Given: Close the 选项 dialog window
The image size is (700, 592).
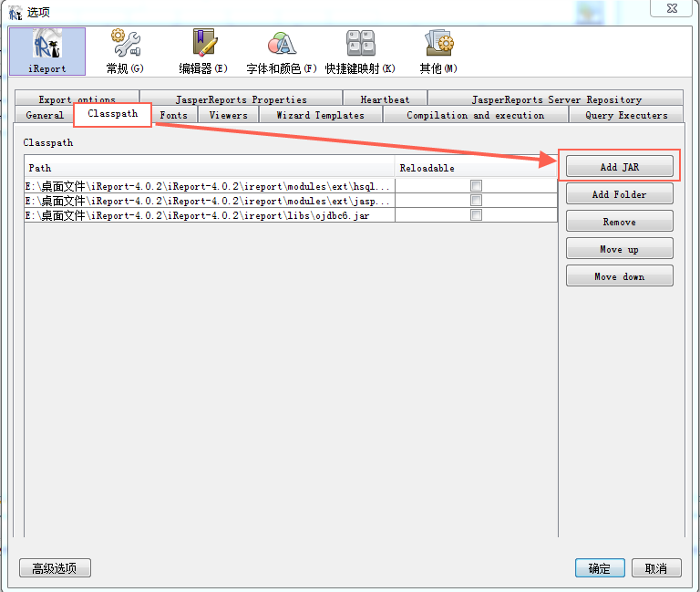Looking at the screenshot, I should pyautogui.click(x=672, y=8).
